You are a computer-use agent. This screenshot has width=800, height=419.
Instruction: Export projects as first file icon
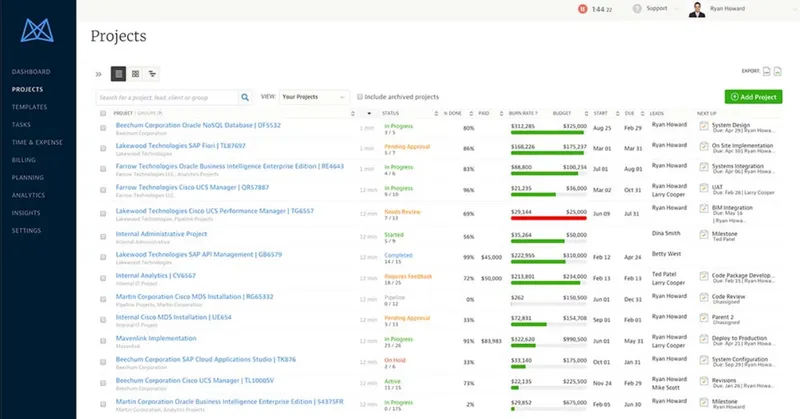pos(766,71)
